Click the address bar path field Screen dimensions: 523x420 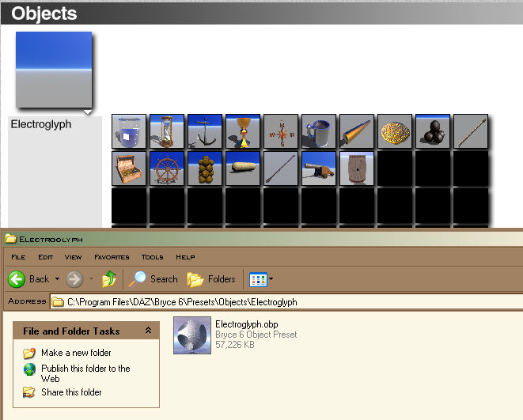click(286, 302)
